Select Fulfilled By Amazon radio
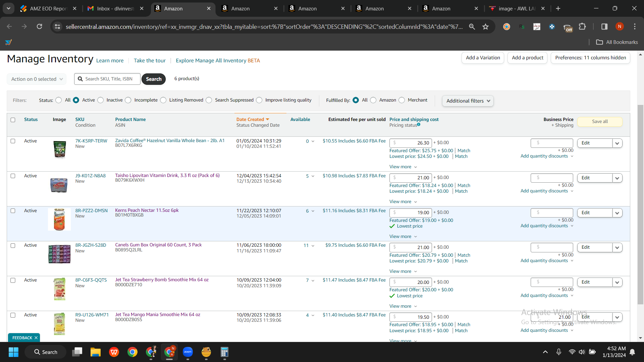This screenshot has height=362, width=644. coord(373,100)
